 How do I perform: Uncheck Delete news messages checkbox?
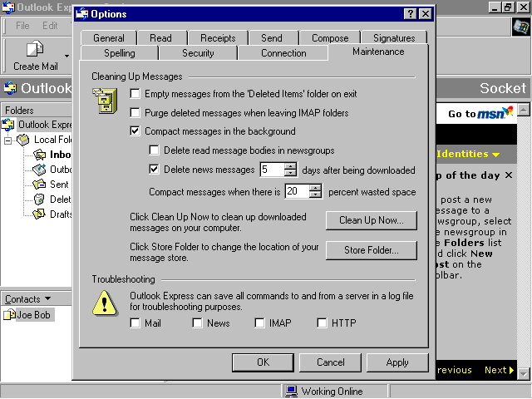(154, 169)
